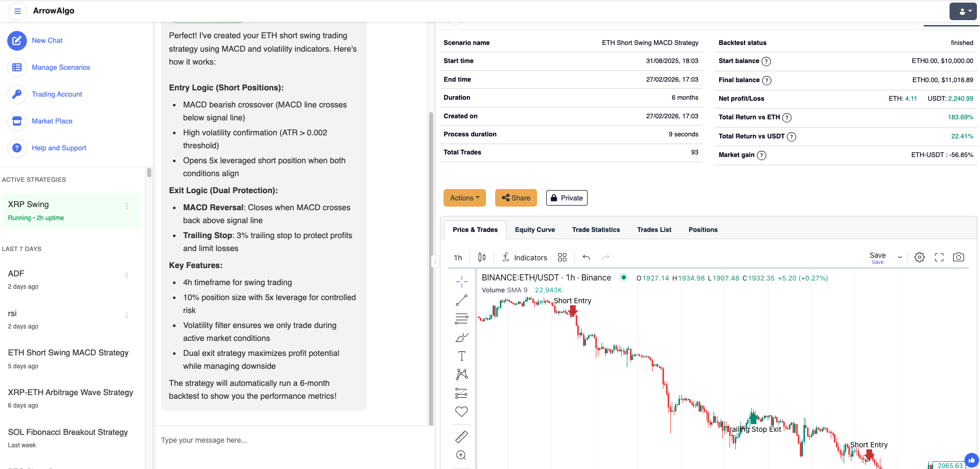This screenshot has width=980, height=469.
Task: Open chart settings with the gear icon
Action: [x=920, y=257]
